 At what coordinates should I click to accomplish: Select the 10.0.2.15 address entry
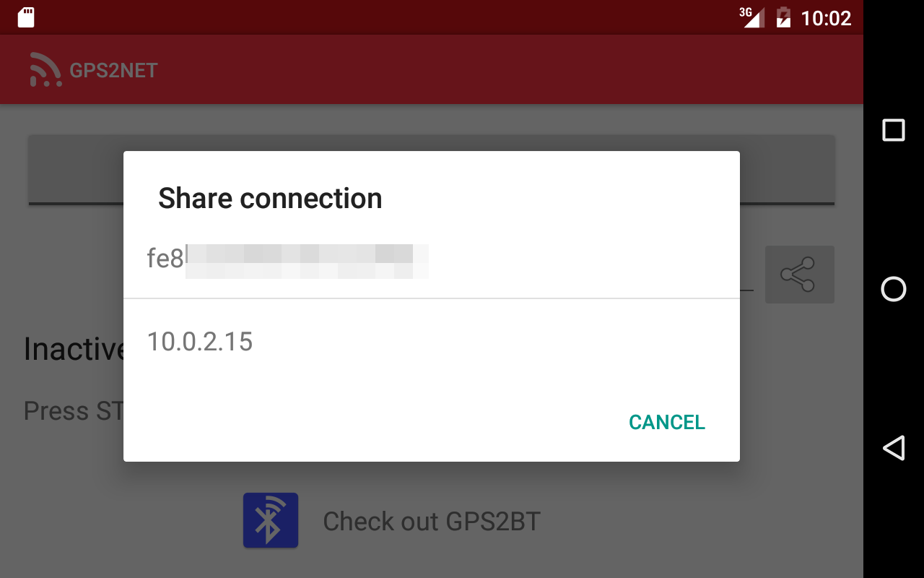tap(432, 341)
